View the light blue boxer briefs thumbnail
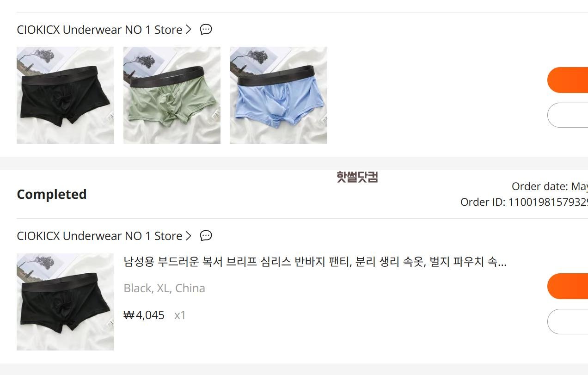Screen dimensions: 588x375 279,95
